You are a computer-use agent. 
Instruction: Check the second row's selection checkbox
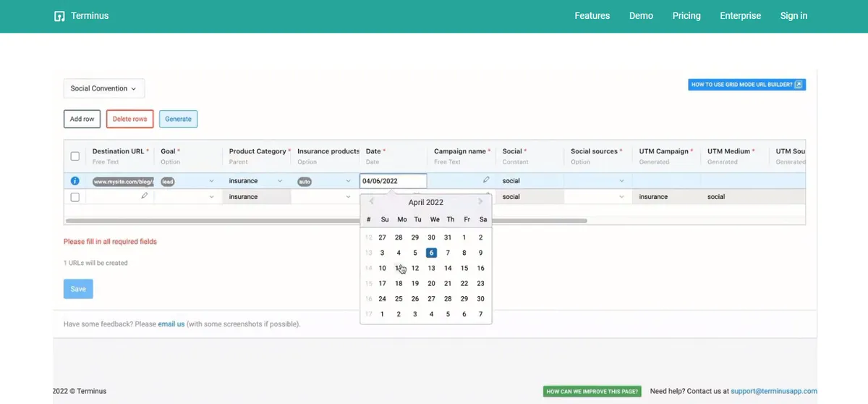coord(75,197)
